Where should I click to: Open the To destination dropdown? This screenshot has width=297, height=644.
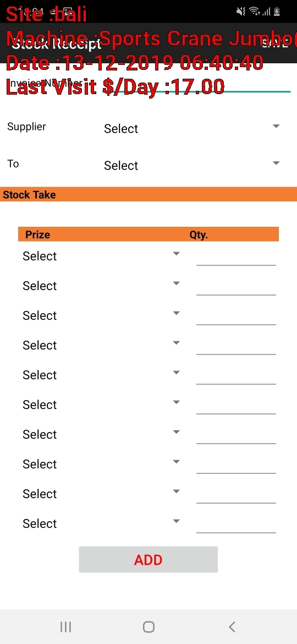tap(192, 165)
